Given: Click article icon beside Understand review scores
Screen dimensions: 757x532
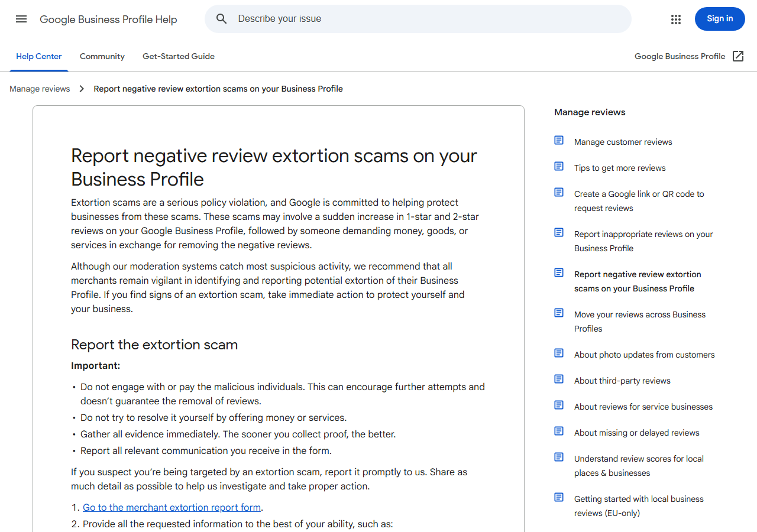Looking at the screenshot, I should tap(559, 457).
